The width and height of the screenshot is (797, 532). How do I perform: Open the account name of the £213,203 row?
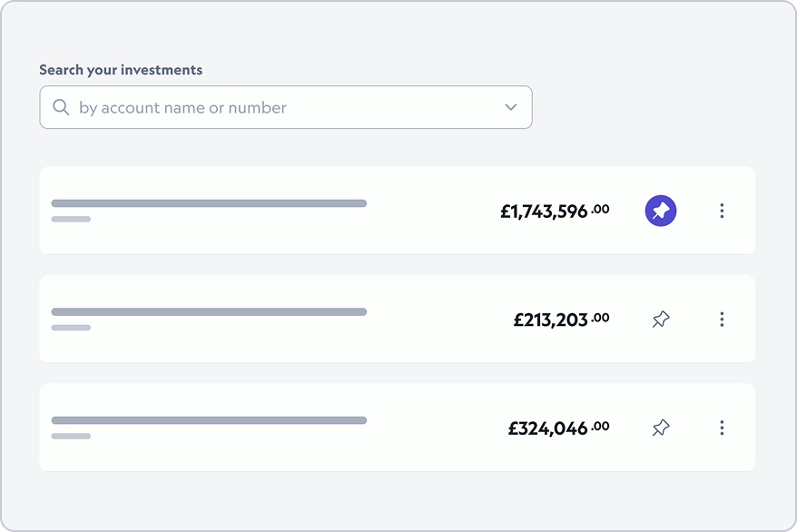(x=209, y=311)
